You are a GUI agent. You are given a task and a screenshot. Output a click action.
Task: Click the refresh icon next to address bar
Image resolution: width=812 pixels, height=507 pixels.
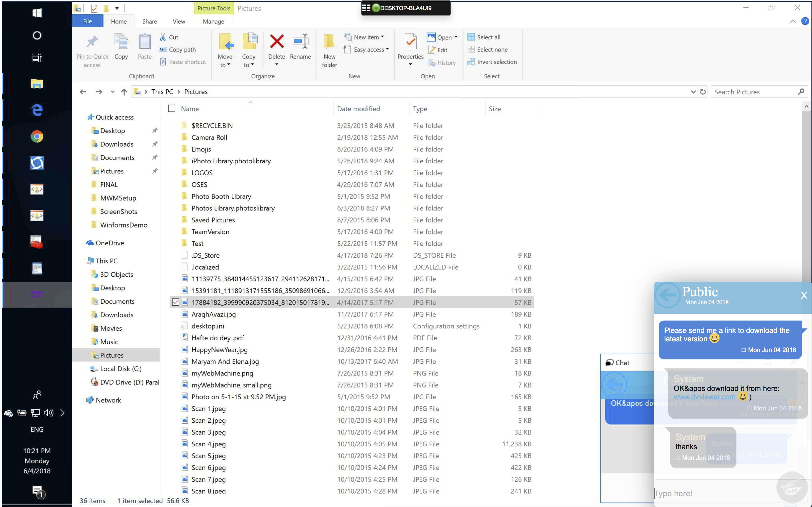click(703, 92)
